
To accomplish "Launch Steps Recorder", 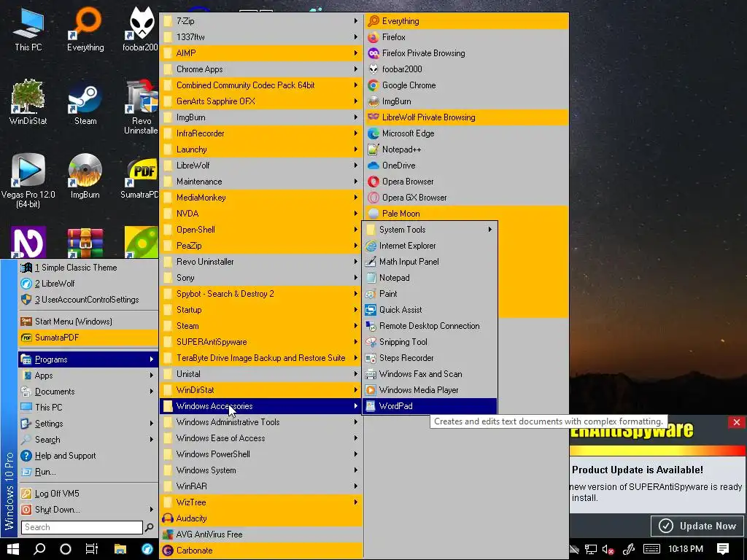I will (429, 358).
